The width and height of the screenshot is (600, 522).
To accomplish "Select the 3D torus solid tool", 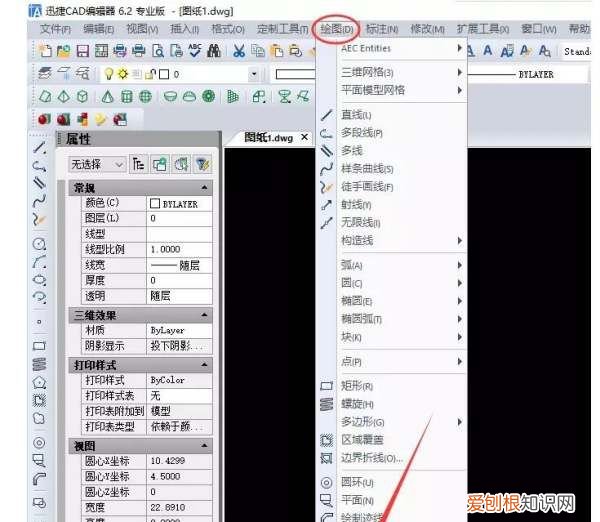I will [x=209, y=96].
